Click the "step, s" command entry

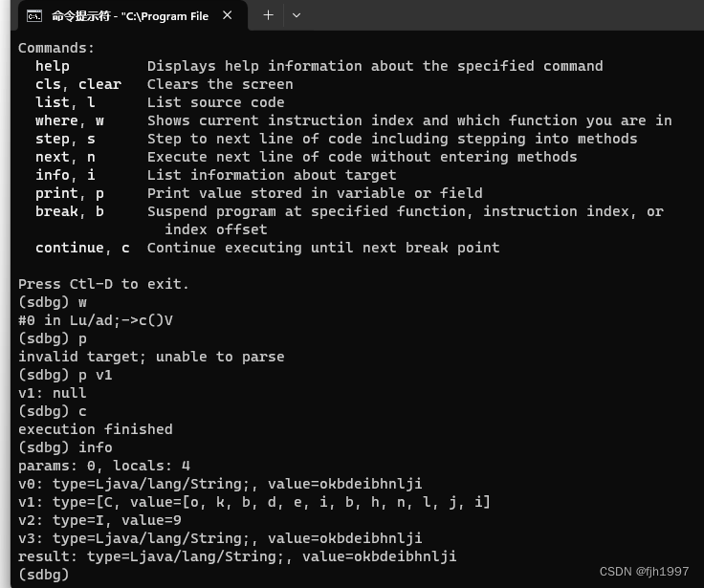[x=65, y=139]
